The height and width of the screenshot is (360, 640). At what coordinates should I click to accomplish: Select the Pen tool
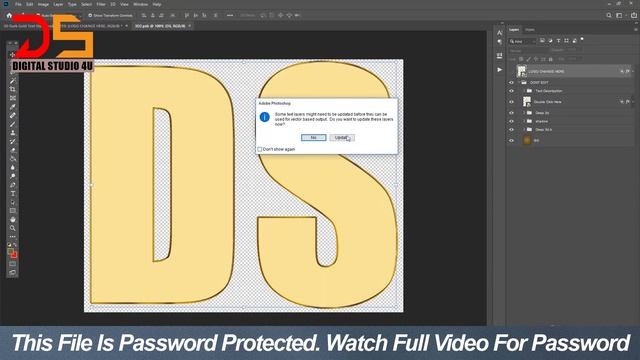click(x=13, y=185)
